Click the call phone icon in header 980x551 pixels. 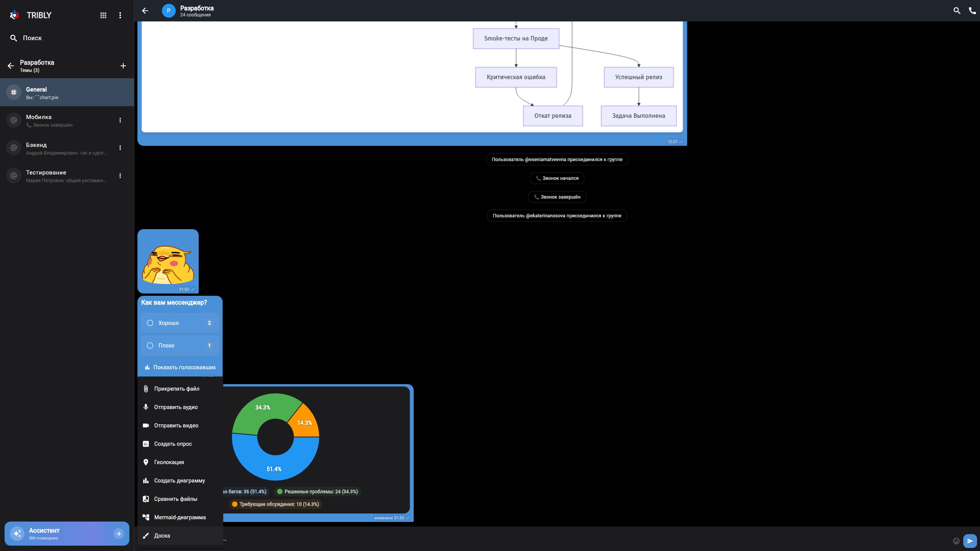point(972,11)
